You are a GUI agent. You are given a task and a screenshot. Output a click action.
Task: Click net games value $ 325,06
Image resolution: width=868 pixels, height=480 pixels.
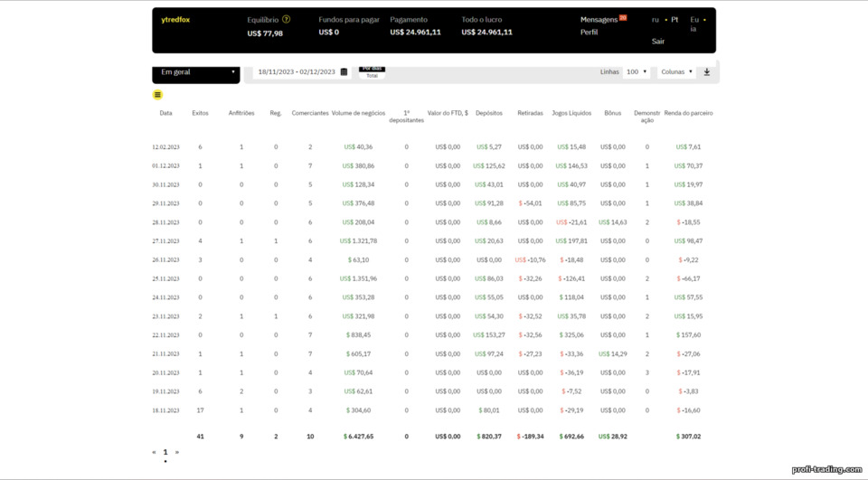pos(571,335)
